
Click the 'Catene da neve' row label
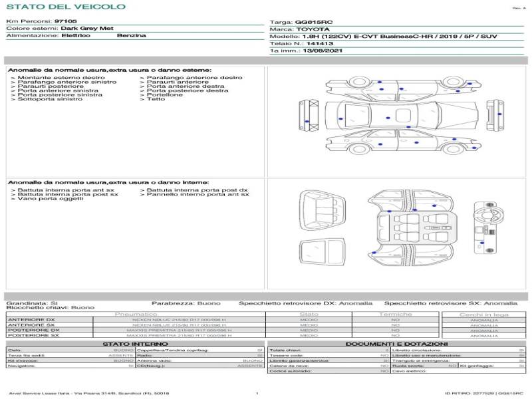[x=289, y=366]
